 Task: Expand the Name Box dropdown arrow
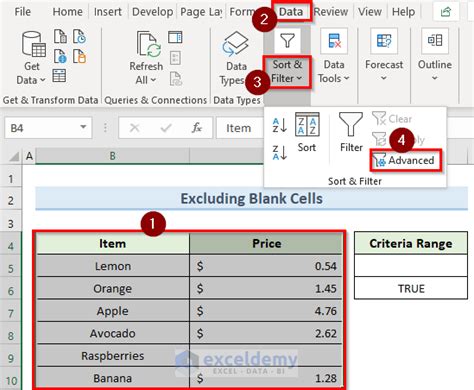pyautogui.click(x=83, y=127)
